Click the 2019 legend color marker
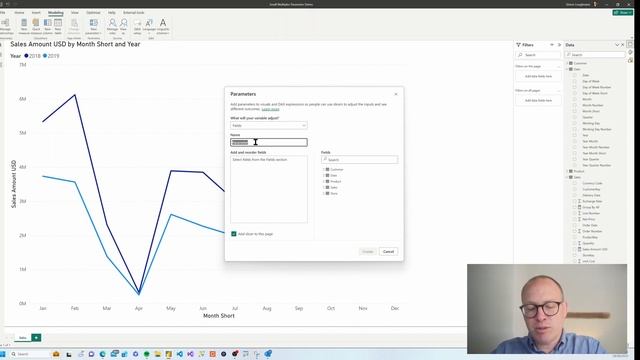The image size is (640, 360). [x=45, y=56]
